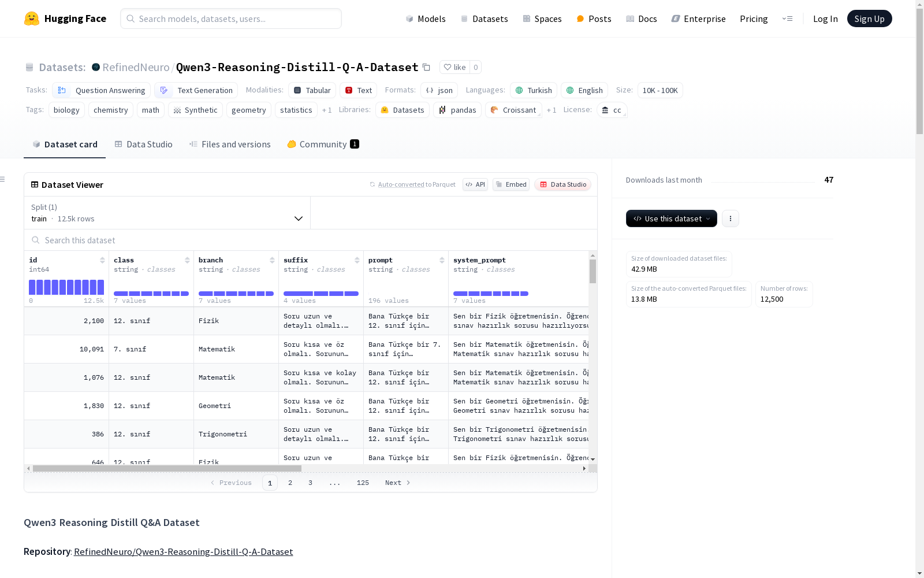924x578 pixels.
Task: Expand the hidden +1 libraries
Action: coord(552,110)
